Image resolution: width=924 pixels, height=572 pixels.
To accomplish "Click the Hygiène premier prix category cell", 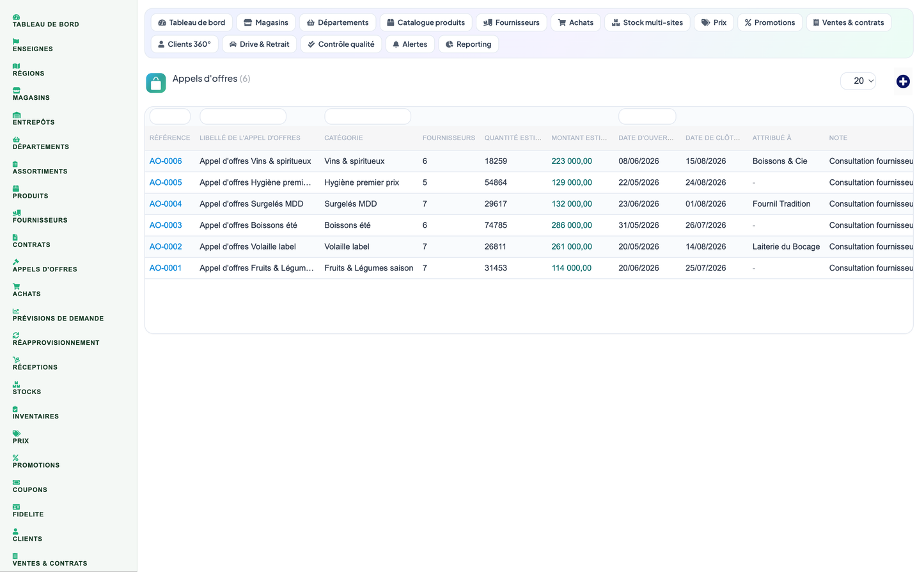I will pyautogui.click(x=362, y=182).
